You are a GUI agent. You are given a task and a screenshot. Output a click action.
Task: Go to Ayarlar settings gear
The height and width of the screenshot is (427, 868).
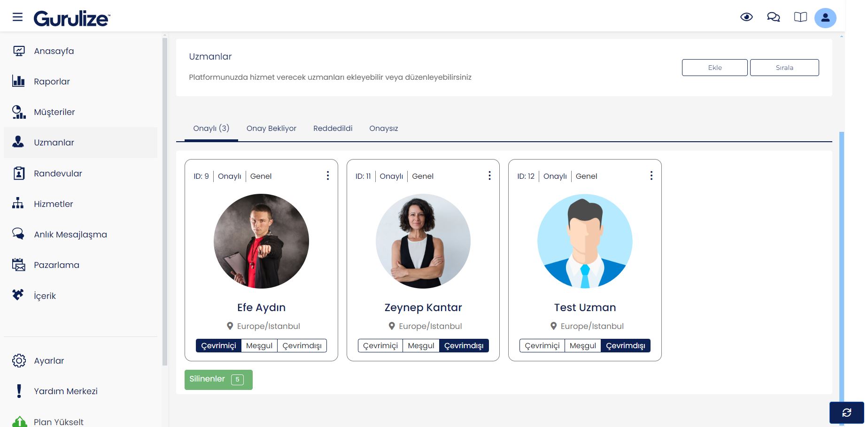click(49, 361)
